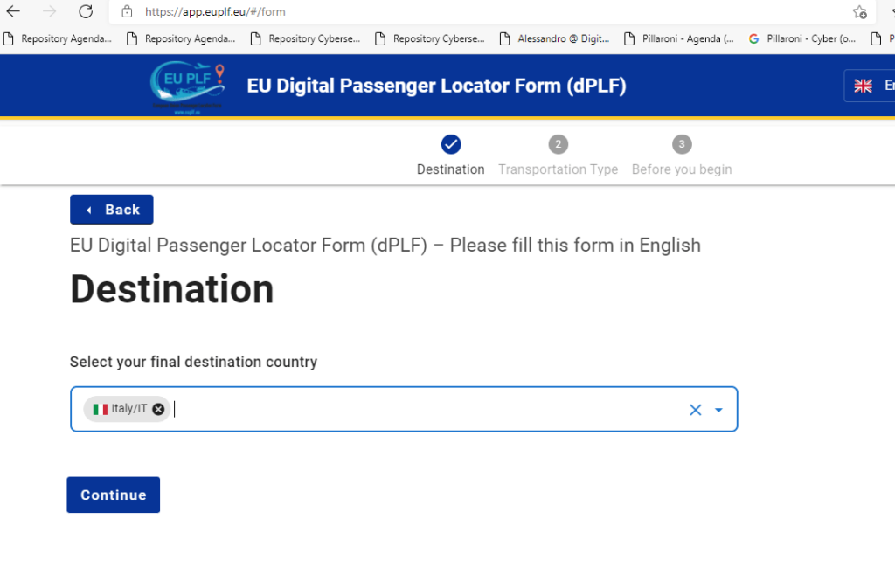Click the Continue button
The image size is (895, 588).
113,495
